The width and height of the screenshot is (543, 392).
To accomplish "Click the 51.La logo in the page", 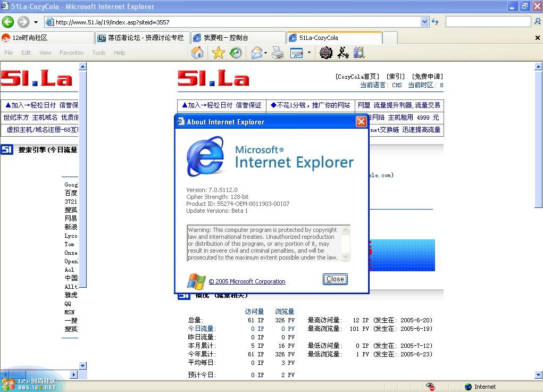I will click(x=213, y=78).
